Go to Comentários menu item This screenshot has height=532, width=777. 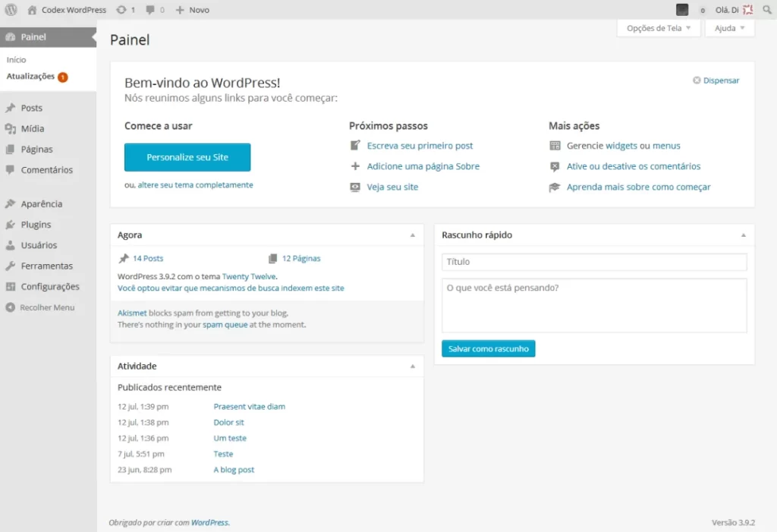click(x=48, y=169)
